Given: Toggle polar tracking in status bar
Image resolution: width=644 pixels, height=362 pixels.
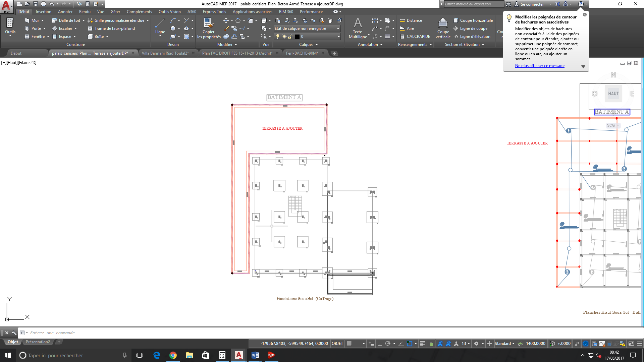Looking at the screenshot, I should click(x=388, y=344).
